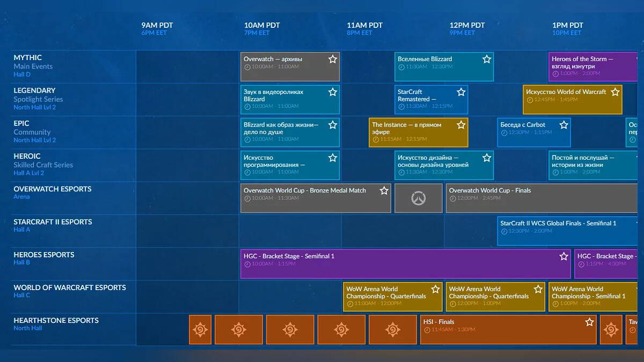
Task: Click Hall D under MYTHIC
Action: (x=22, y=75)
